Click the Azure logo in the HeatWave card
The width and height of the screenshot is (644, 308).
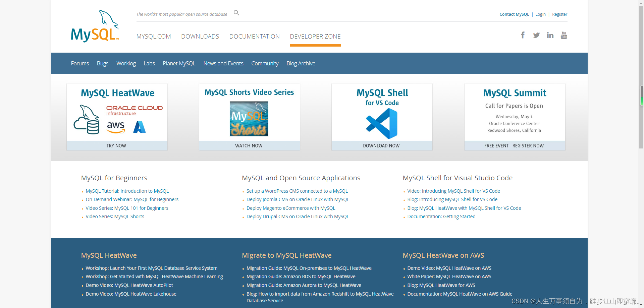click(x=140, y=127)
